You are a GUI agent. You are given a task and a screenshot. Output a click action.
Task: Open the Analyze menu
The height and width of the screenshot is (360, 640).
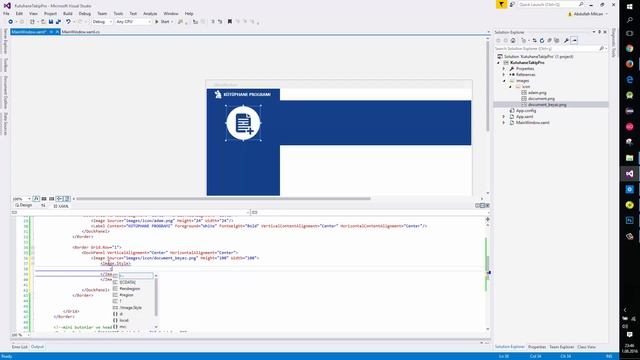pos(150,13)
